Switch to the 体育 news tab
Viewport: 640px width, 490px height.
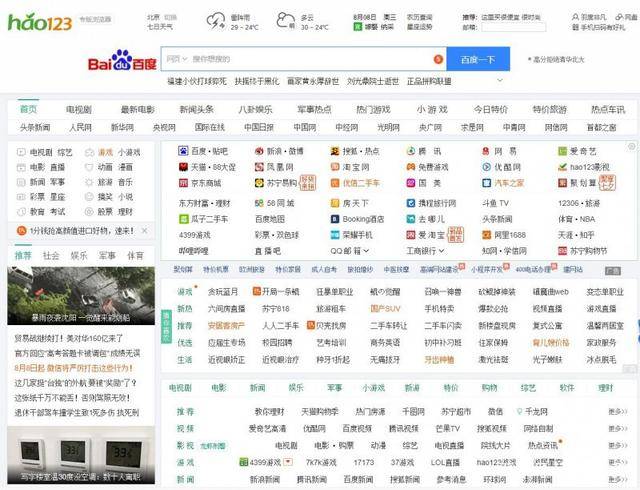pyautogui.click(x=135, y=256)
